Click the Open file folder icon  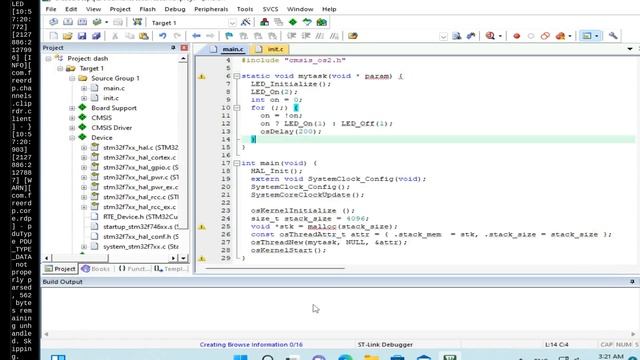pos(68,36)
